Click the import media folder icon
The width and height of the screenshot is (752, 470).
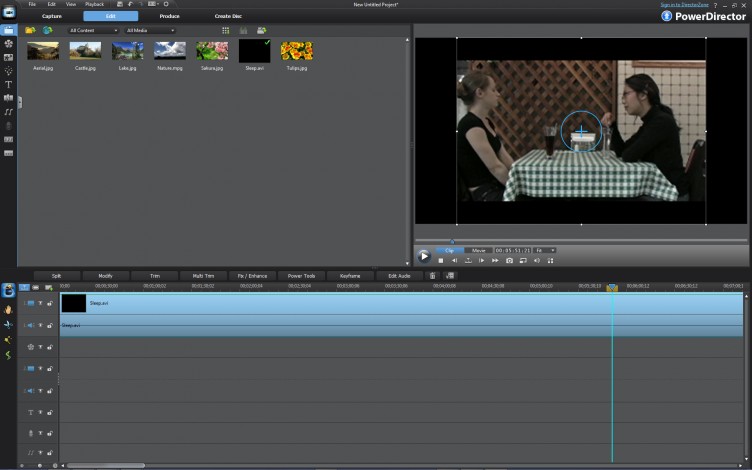[x=30, y=30]
